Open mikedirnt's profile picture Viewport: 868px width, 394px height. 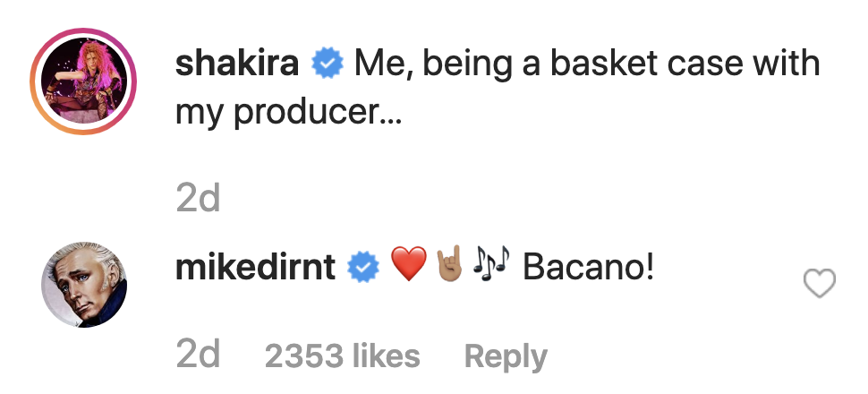tap(85, 286)
